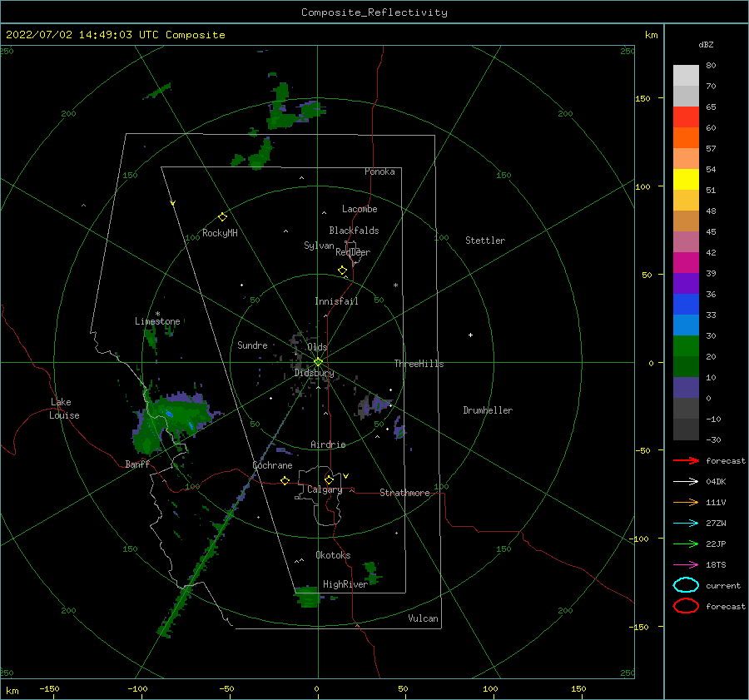The width and height of the screenshot is (749, 700).
Task: Select the white 04DK arrow in legend
Action: point(686,481)
